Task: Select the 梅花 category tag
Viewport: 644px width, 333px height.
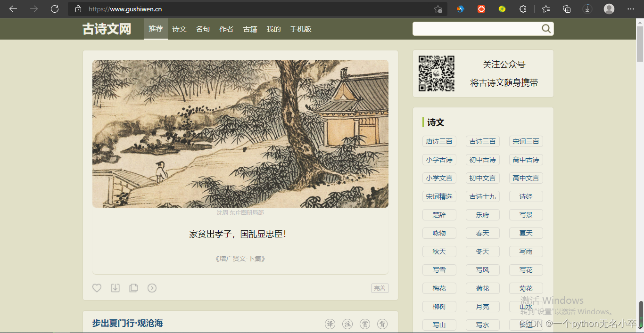Action: pos(439,288)
